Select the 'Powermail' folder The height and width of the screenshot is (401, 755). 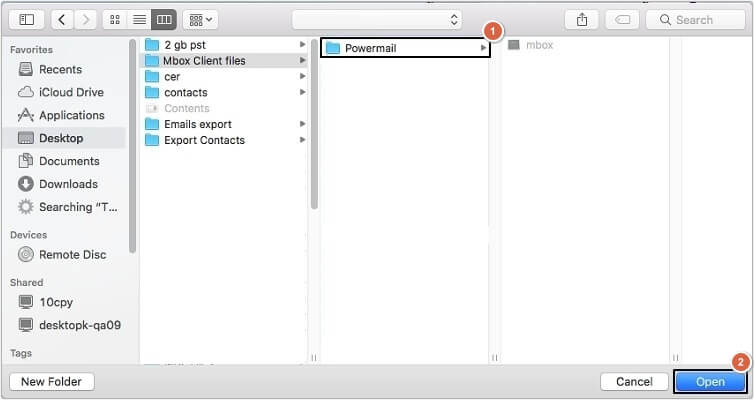point(405,48)
